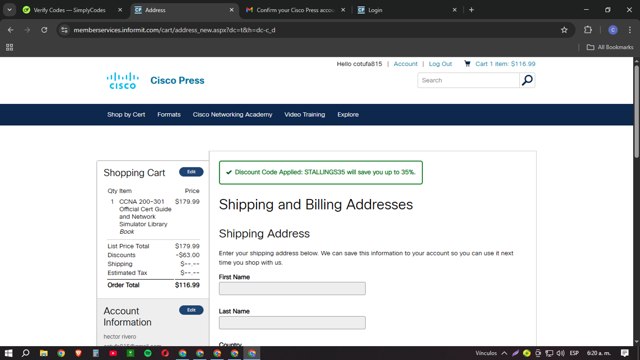Open the Windows Start menu
Viewport: 640px width, 360px height.
[x=8, y=353]
